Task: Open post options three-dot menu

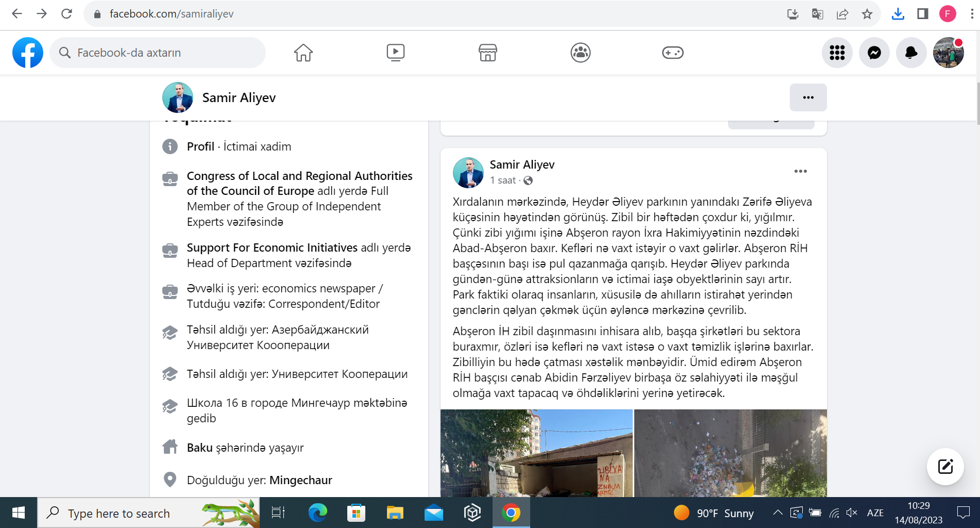Action: tap(800, 171)
